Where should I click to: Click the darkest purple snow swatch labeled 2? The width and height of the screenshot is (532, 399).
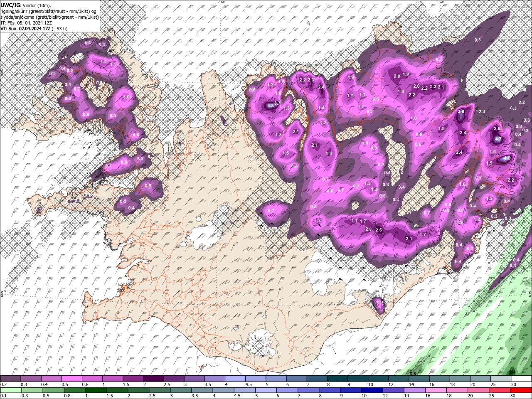tap(153, 379)
